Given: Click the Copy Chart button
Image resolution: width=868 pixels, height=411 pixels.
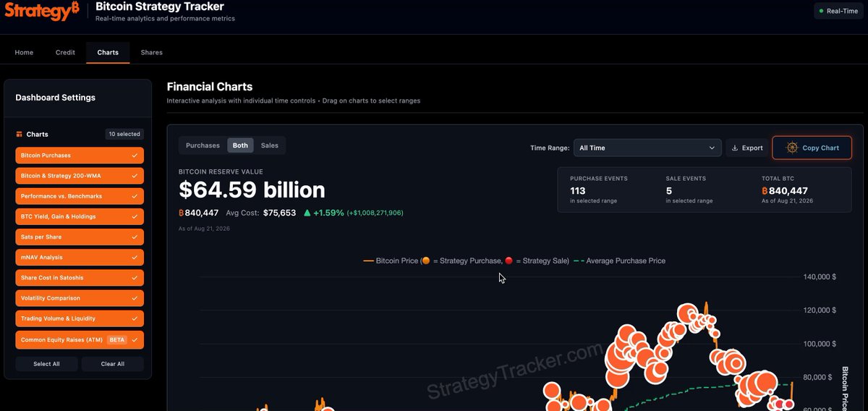Looking at the screenshot, I should [812, 148].
